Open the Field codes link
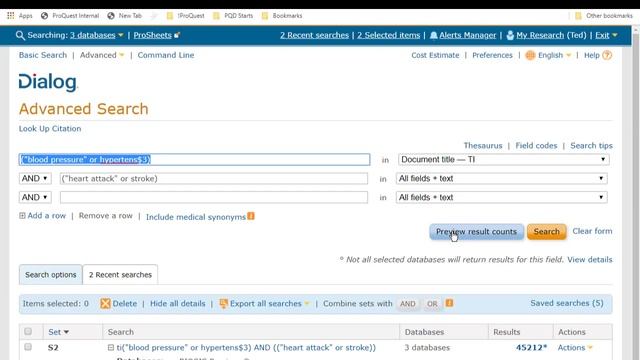640x360 pixels. [536, 145]
